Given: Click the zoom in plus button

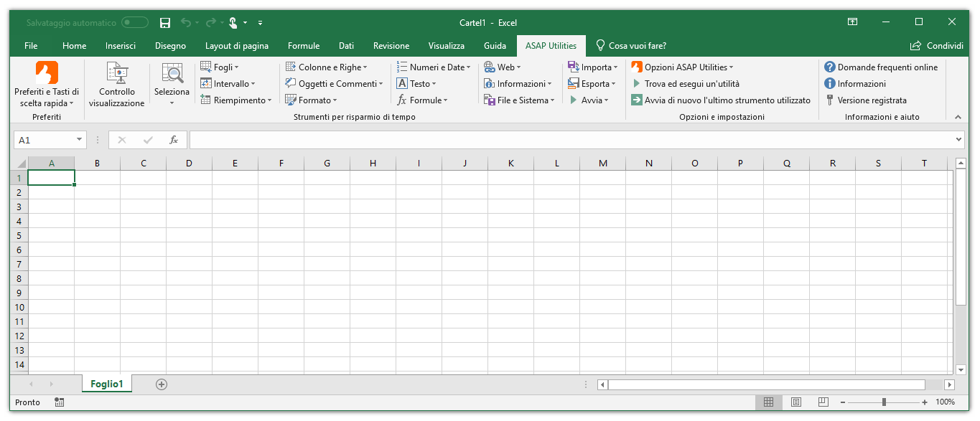Looking at the screenshot, I should (925, 402).
